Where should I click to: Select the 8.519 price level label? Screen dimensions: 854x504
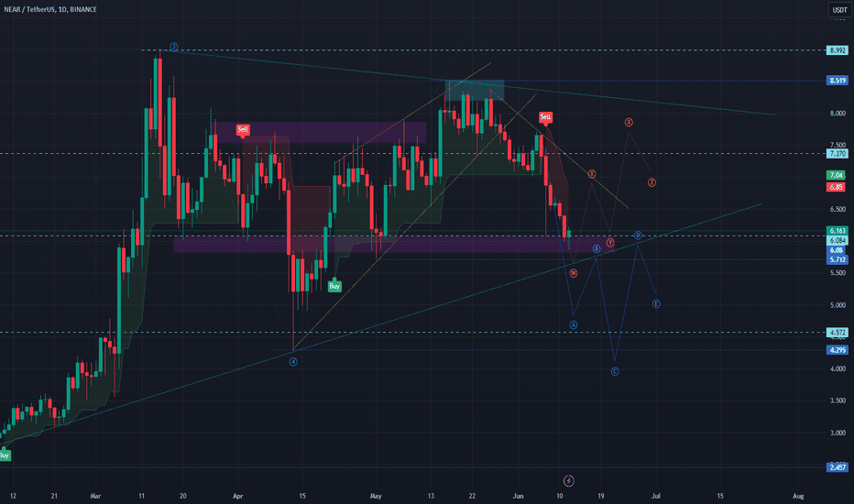[x=838, y=81]
